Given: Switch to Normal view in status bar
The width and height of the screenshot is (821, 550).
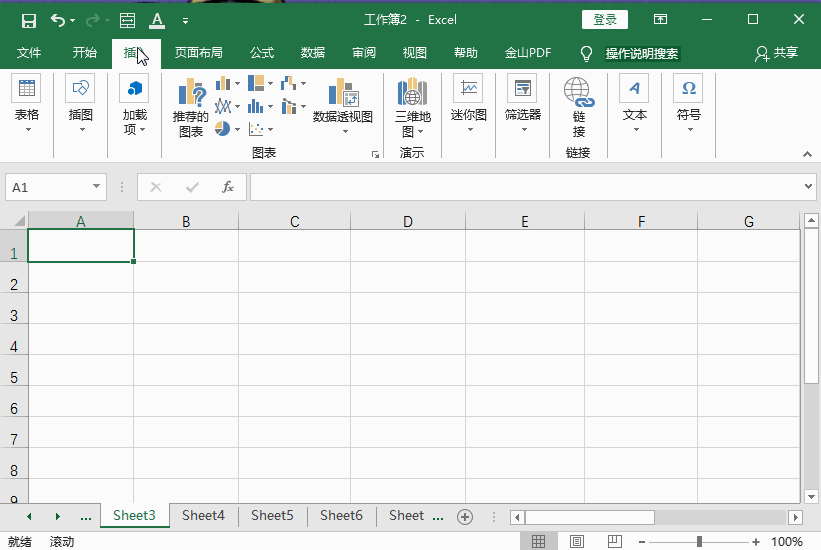Looking at the screenshot, I should click(x=538, y=541).
